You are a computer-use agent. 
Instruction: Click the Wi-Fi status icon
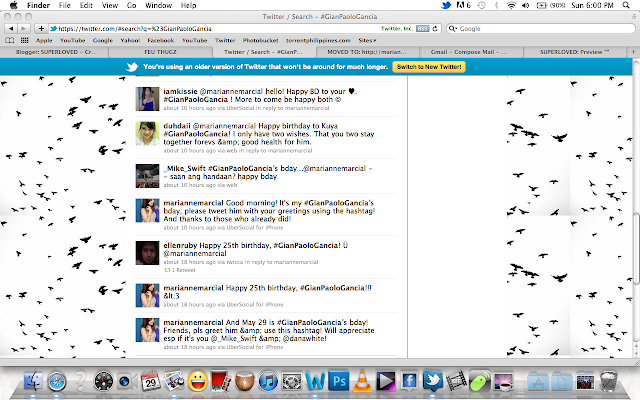coord(511,5)
